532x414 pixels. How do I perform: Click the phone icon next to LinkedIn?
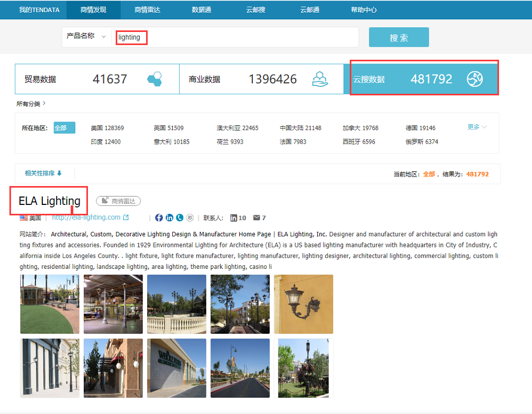[180, 217]
